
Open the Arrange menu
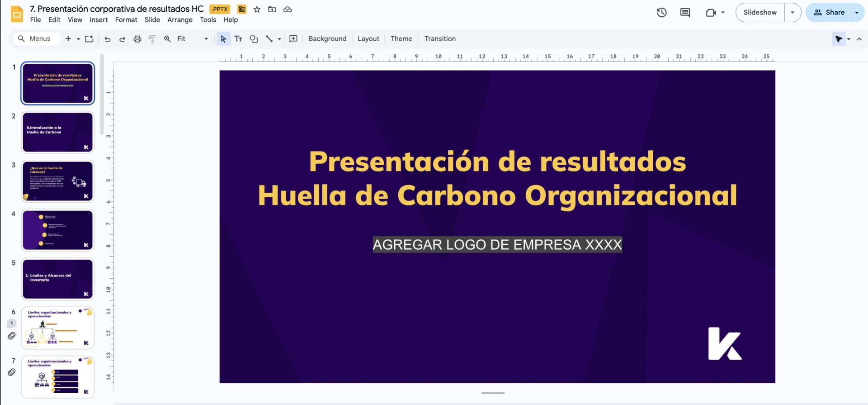coord(179,20)
